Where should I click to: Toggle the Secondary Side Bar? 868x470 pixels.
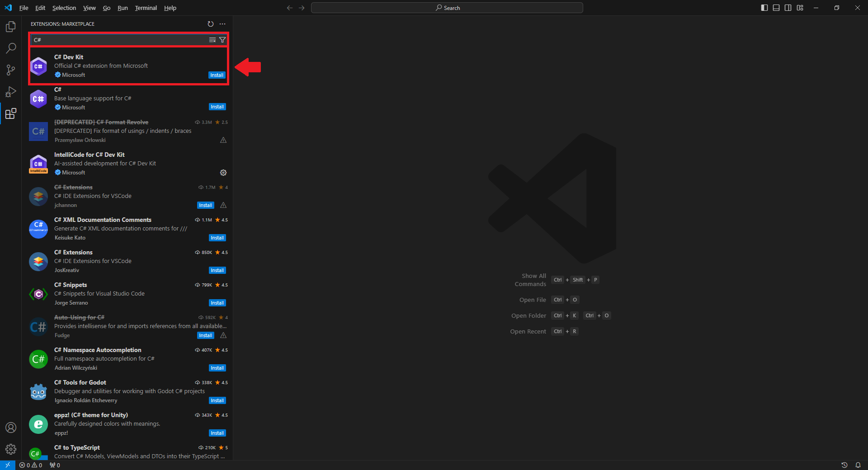(788, 8)
